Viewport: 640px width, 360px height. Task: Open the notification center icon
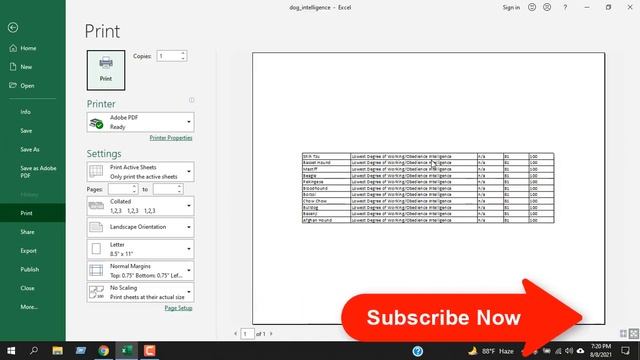point(626,351)
